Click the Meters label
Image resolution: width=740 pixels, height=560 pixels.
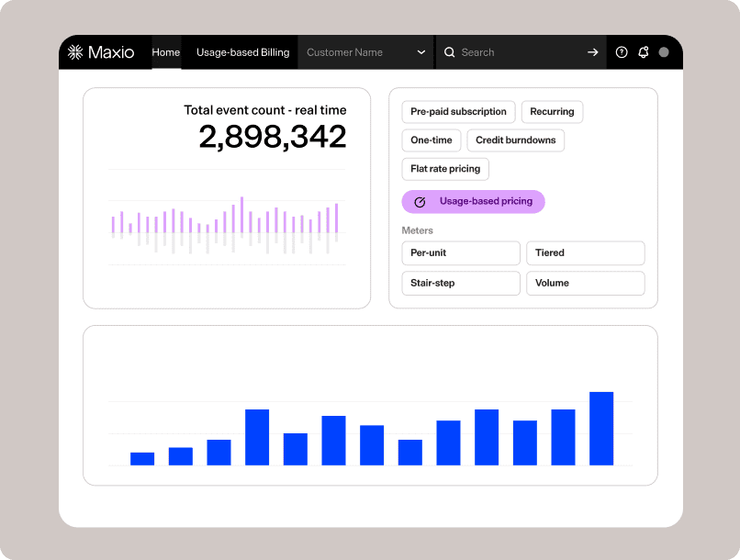click(417, 230)
